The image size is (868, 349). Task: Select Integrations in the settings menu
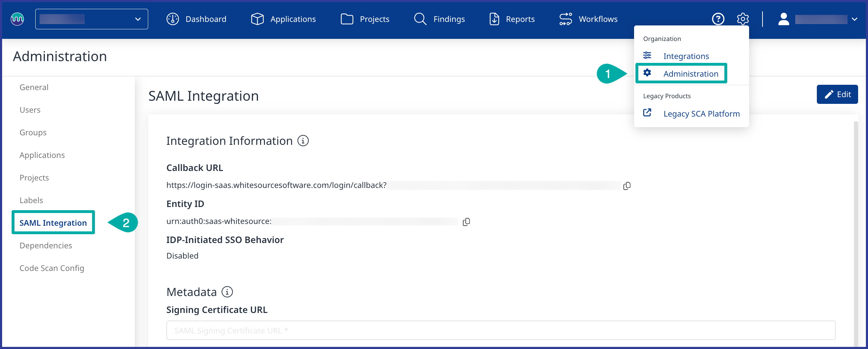click(x=686, y=56)
